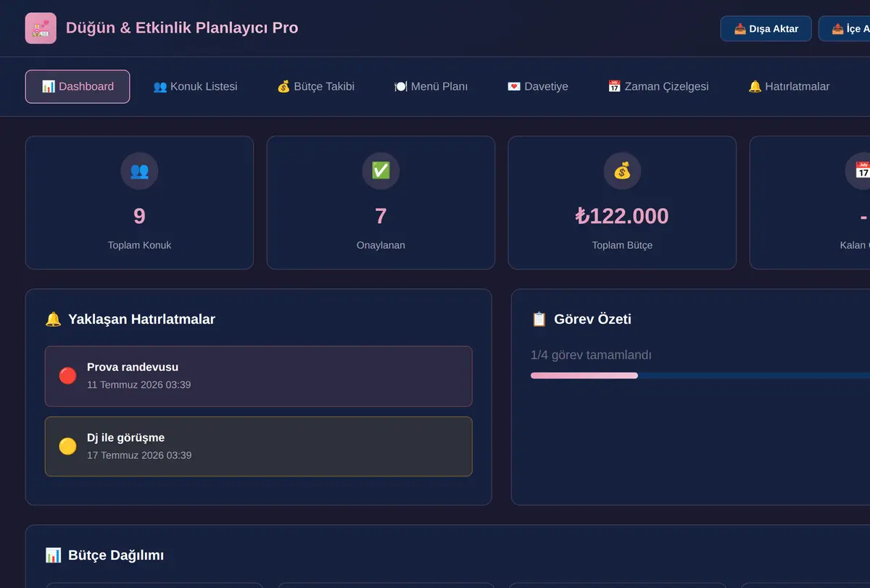Image resolution: width=870 pixels, height=588 pixels.
Task: Click the Dışa Aktar export button
Action: (x=766, y=28)
